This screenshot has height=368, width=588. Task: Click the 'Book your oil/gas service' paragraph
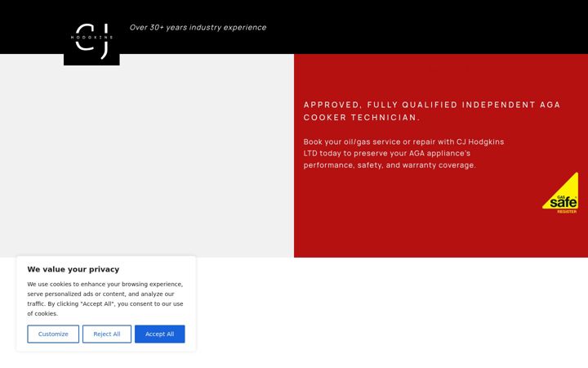[404, 154]
